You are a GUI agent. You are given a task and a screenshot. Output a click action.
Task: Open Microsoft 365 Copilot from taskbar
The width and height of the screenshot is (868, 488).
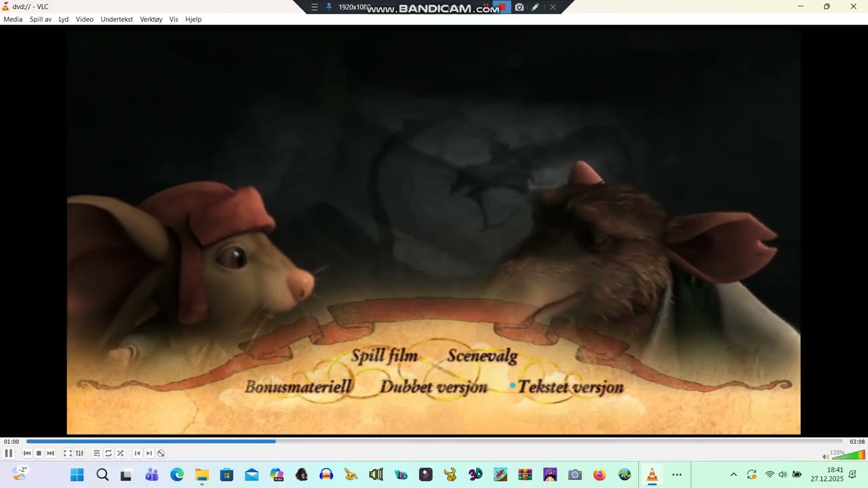277,474
